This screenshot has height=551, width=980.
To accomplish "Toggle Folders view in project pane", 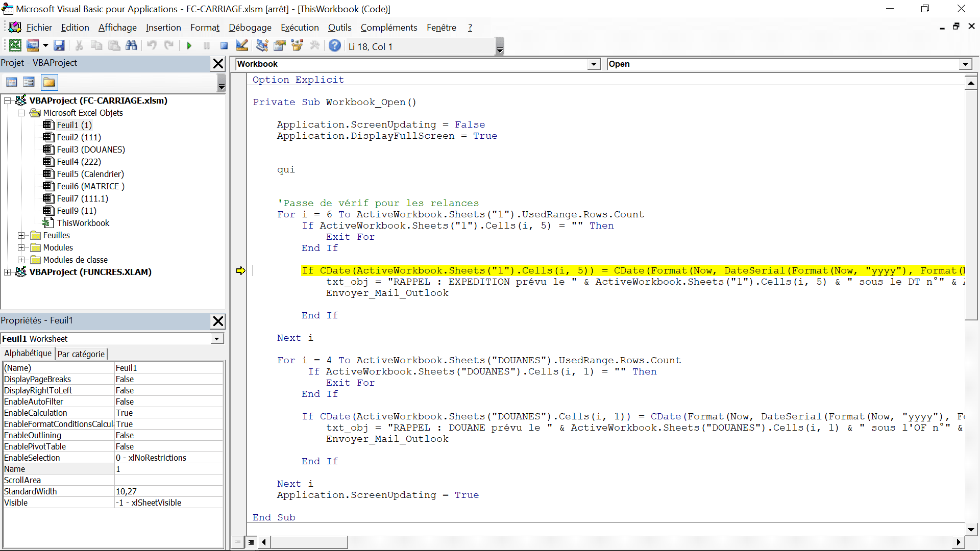I will click(49, 82).
